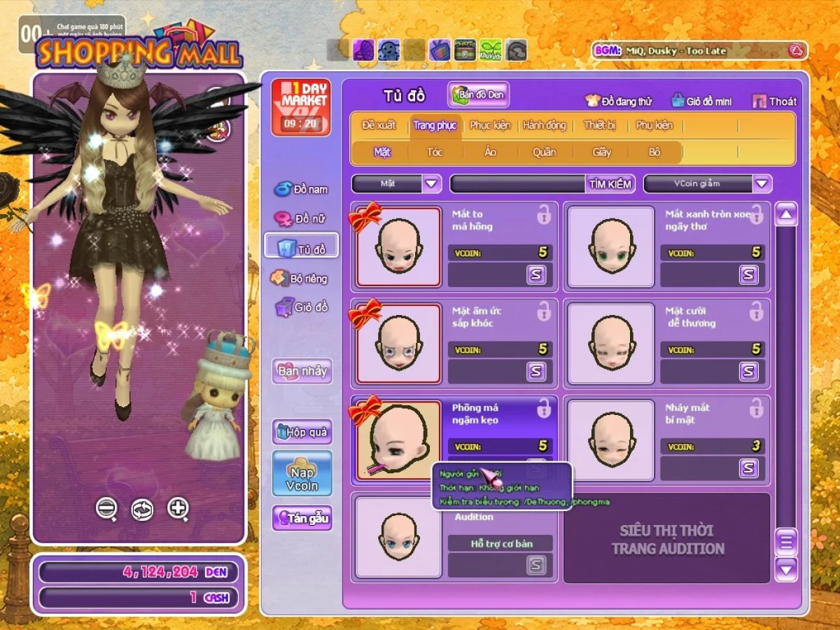Open the Đồ nữ sidebar category
Image resolution: width=840 pixels, height=630 pixels.
pos(301,219)
